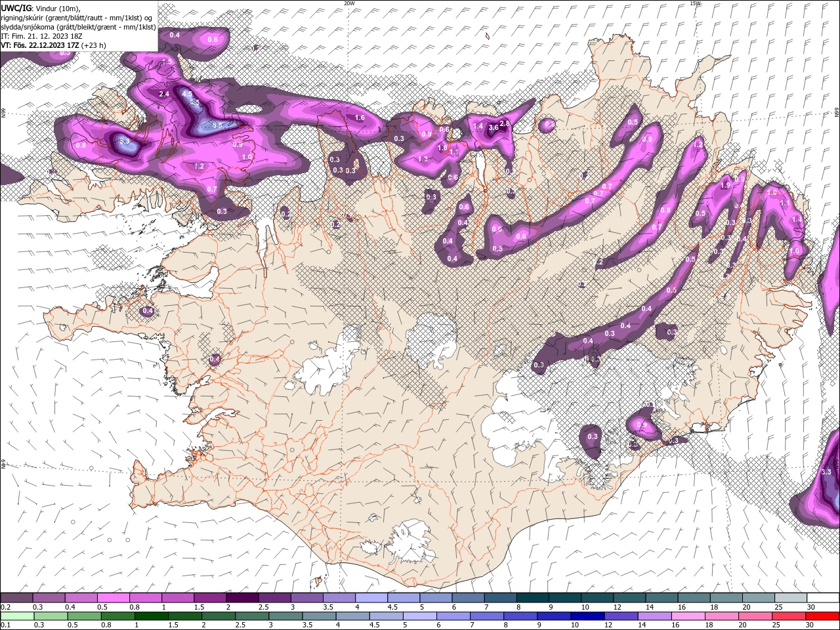Click the 3.6 snowfall value on the map
The image size is (840, 630).
pos(493,128)
